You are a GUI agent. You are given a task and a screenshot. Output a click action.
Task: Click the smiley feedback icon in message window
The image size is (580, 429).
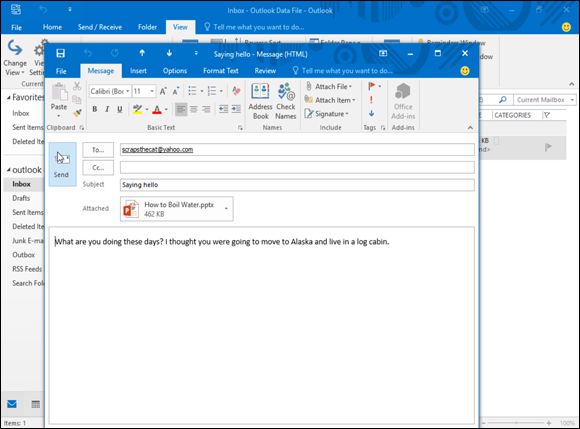(x=465, y=71)
